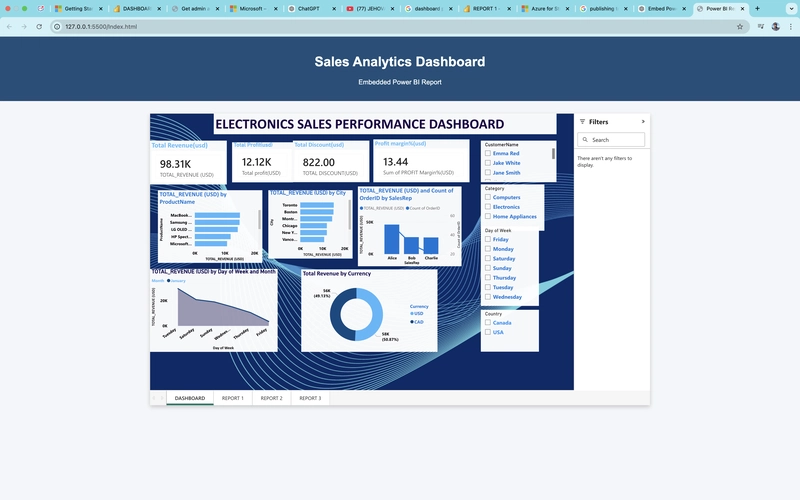Image resolution: width=800 pixels, height=500 pixels.
Task: Open the Chrome three-dot menu
Action: [791, 27]
